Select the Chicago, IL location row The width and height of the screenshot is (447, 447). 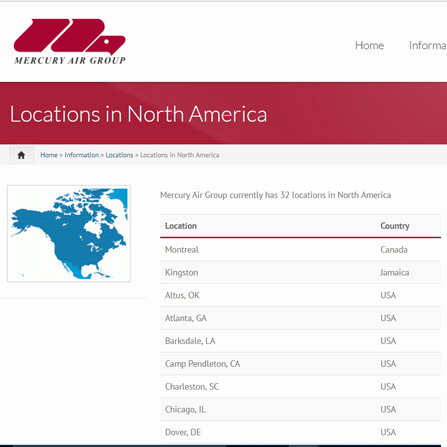[x=300, y=409]
